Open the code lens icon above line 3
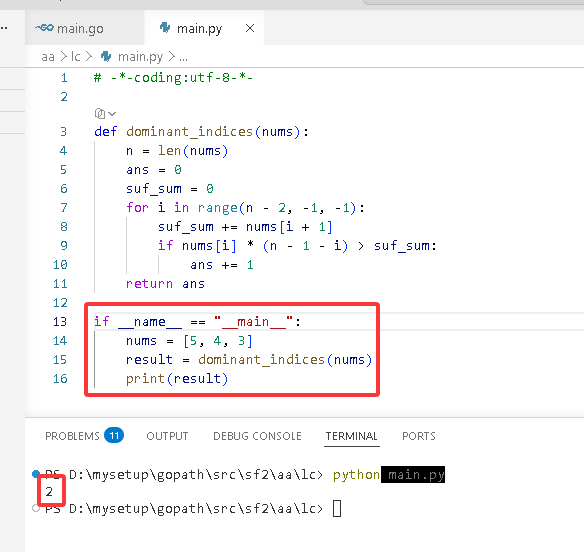Viewport: 584px width, 552px height. pyautogui.click(x=99, y=113)
